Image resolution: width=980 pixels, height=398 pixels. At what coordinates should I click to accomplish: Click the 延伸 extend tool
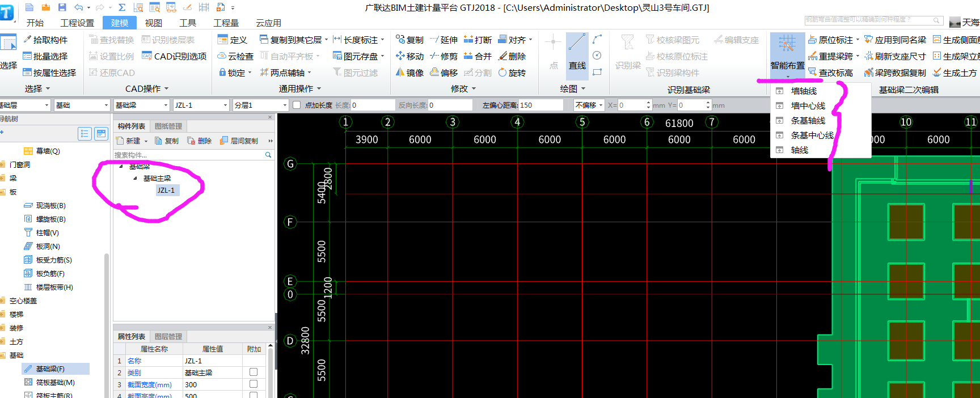443,40
